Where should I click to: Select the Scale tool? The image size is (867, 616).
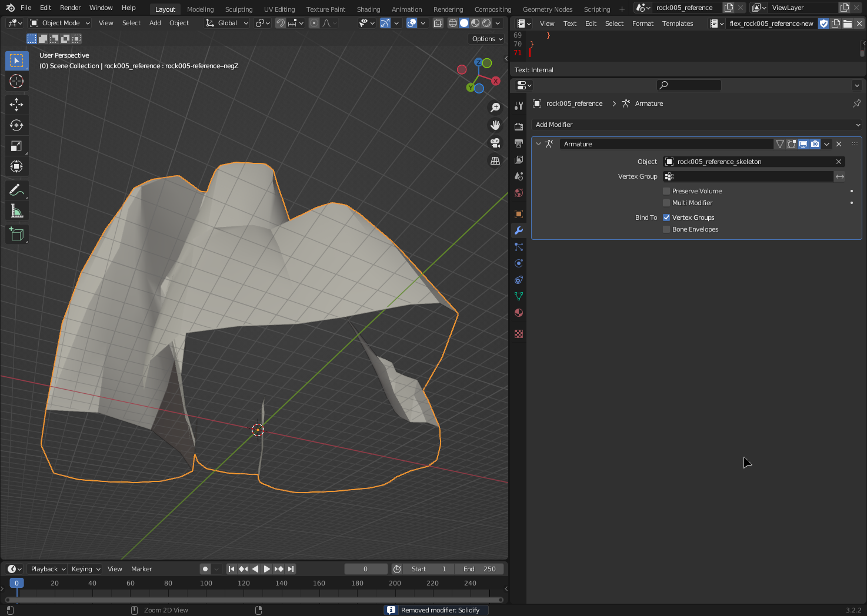point(16,146)
